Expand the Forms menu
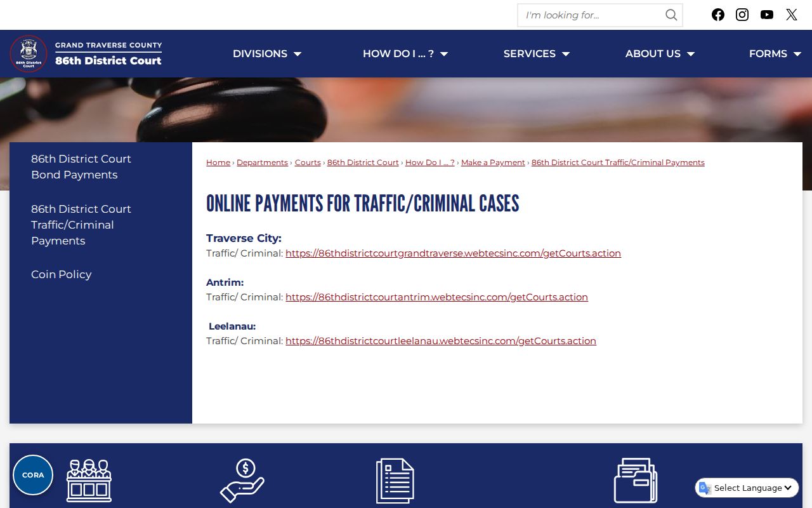 coord(775,54)
